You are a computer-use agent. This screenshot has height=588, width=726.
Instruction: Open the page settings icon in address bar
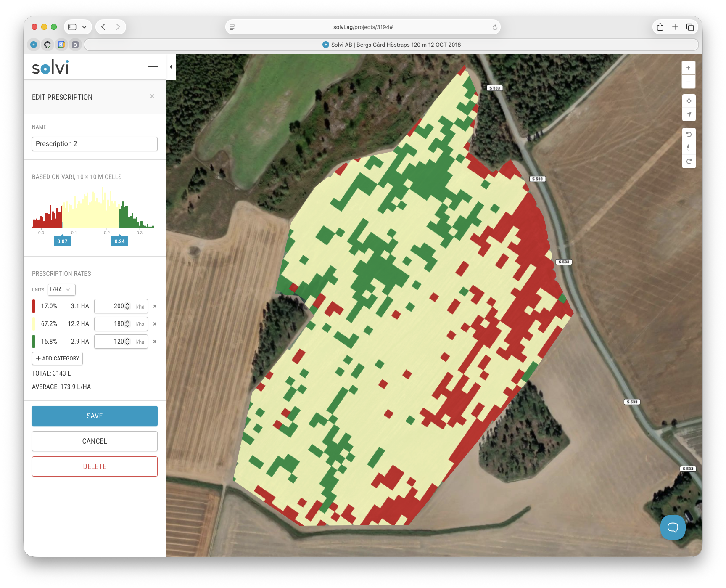pos(232,27)
